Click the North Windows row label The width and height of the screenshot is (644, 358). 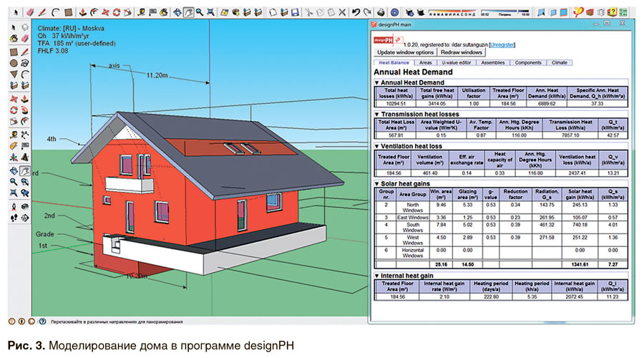[x=413, y=207]
